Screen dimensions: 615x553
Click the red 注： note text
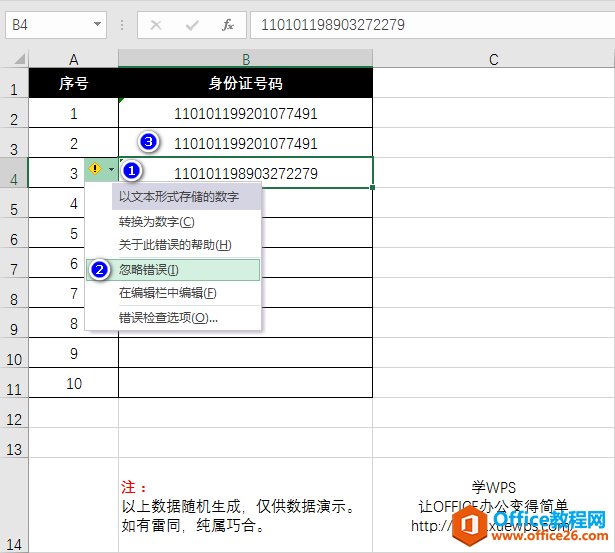(x=133, y=488)
